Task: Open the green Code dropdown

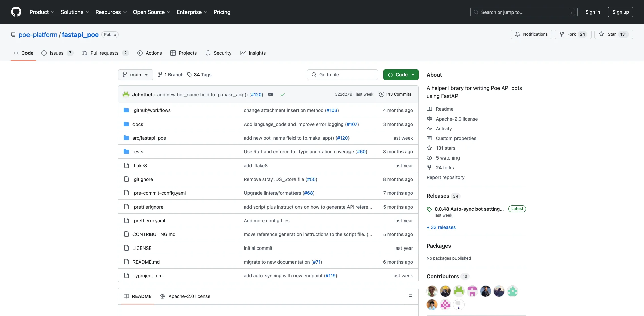Action: (x=401, y=75)
